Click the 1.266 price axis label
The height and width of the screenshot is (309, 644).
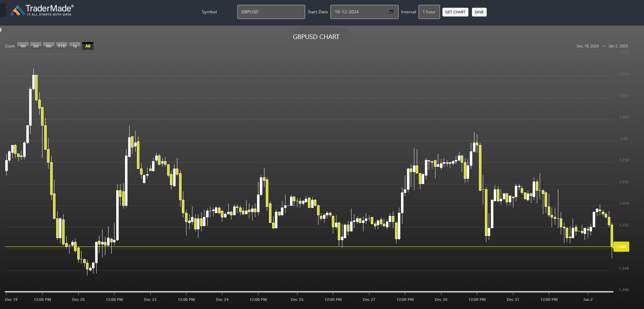pyautogui.click(x=624, y=74)
